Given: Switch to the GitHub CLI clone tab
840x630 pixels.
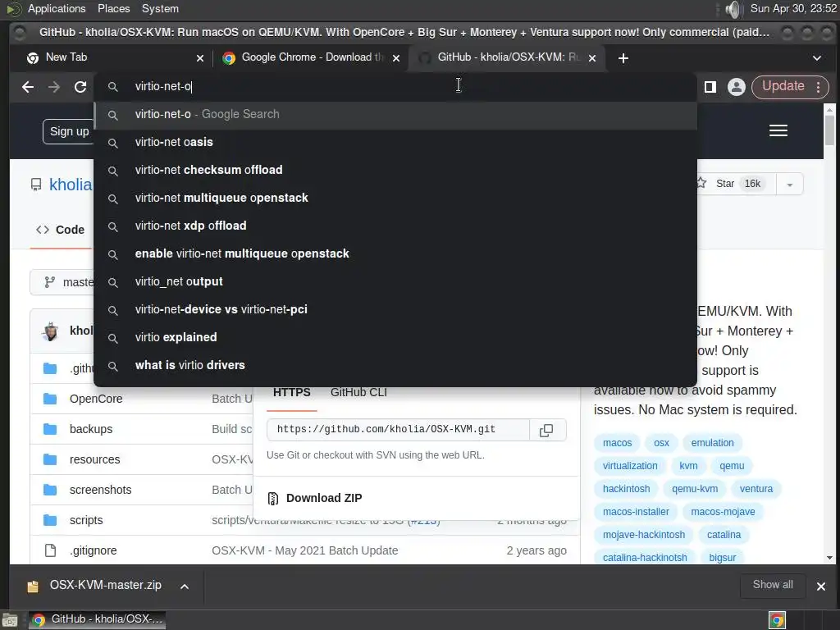Looking at the screenshot, I should point(358,393).
